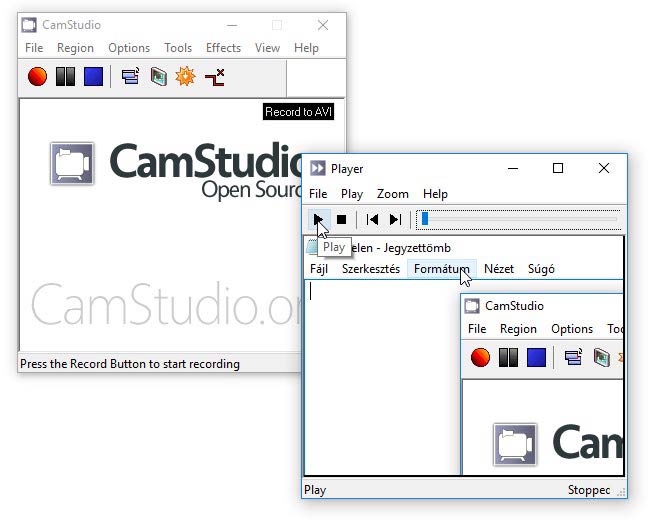The width and height of the screenshot is (651, 520).
Task: Click the red SWF/AVI switch icon in the CamStudio toolbar
Action: click(x=215, y=77)
